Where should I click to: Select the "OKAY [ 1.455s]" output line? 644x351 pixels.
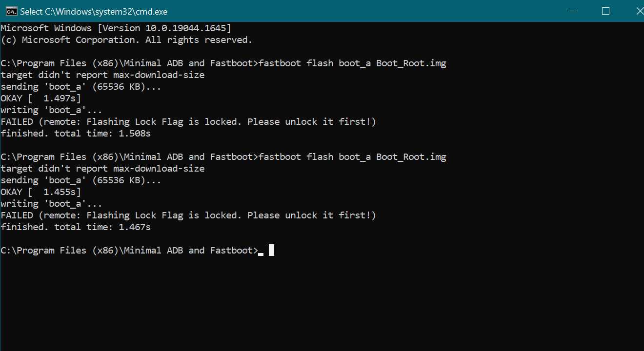pyautogui.click(x=41, y=192)
